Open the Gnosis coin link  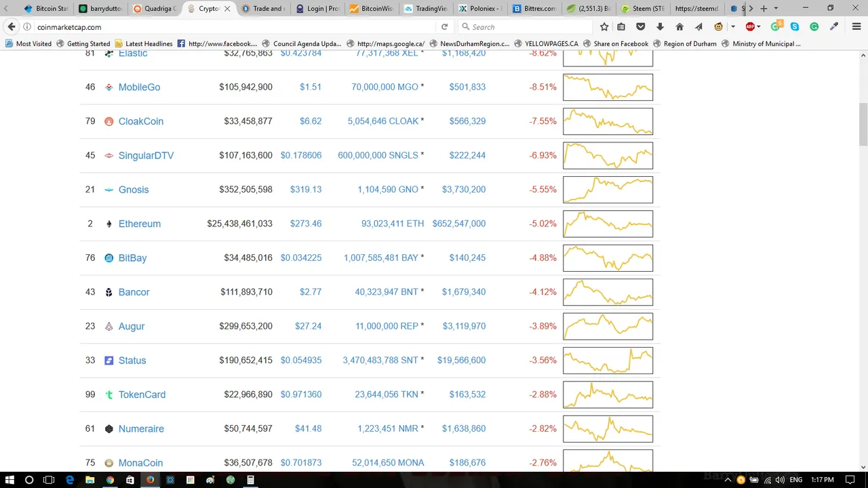click(134, 190)
